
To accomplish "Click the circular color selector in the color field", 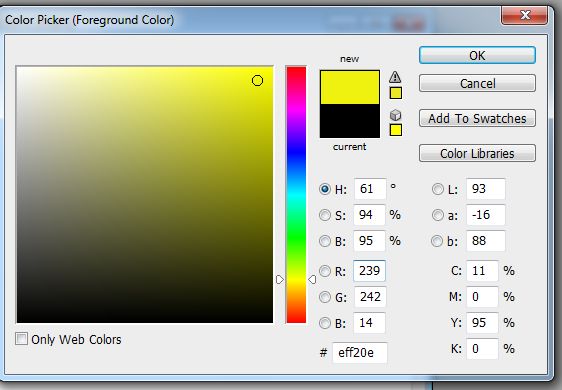I will pos(257,81).
